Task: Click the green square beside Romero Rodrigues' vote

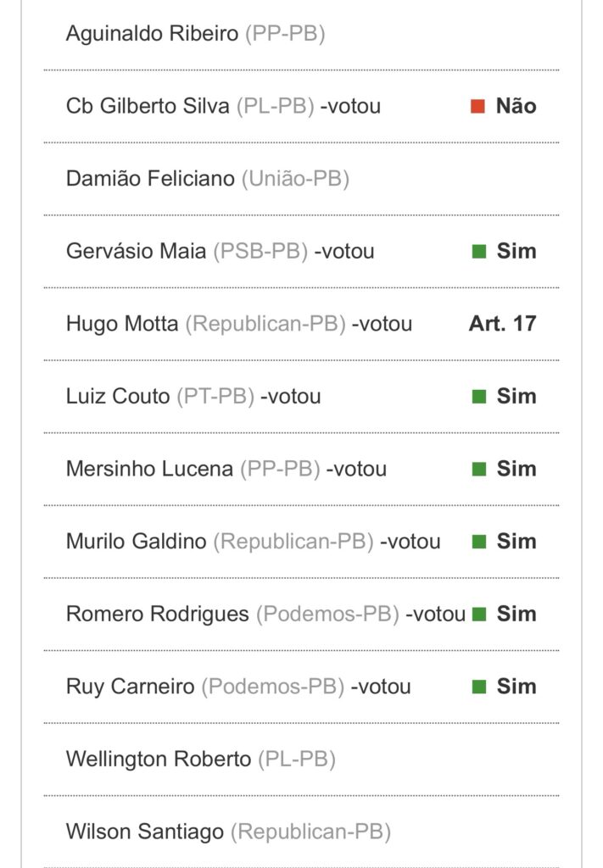Action: (479, 614)
